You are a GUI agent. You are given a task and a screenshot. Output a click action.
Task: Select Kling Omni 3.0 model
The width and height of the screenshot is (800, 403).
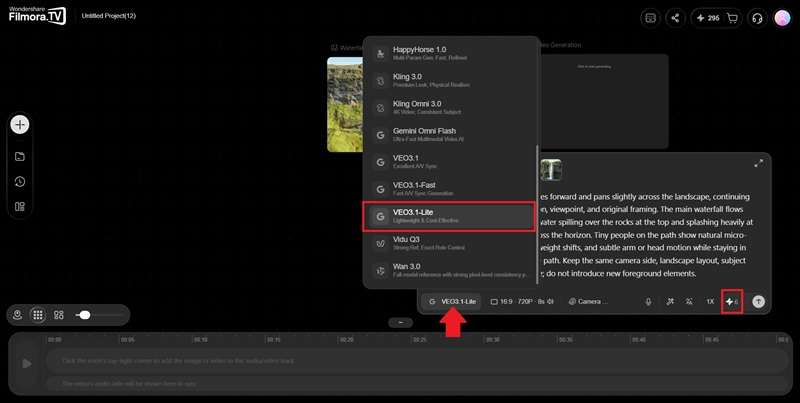click(449, 107)
